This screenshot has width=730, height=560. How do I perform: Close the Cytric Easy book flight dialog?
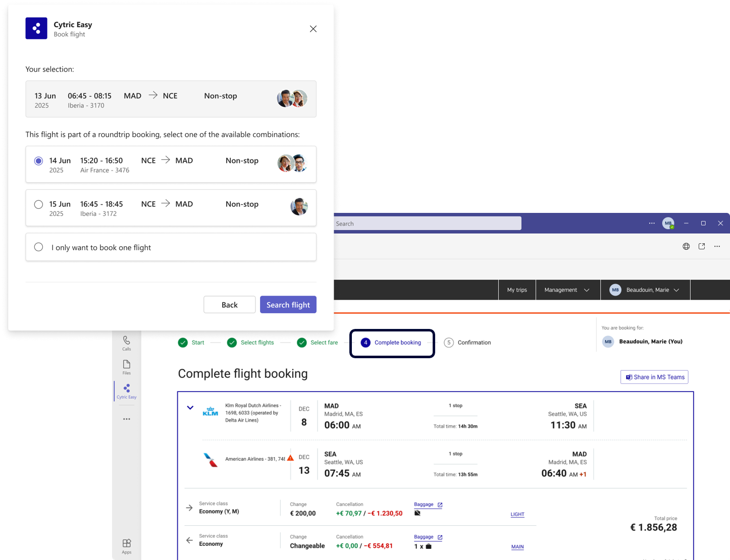click(x=313, y=29)
